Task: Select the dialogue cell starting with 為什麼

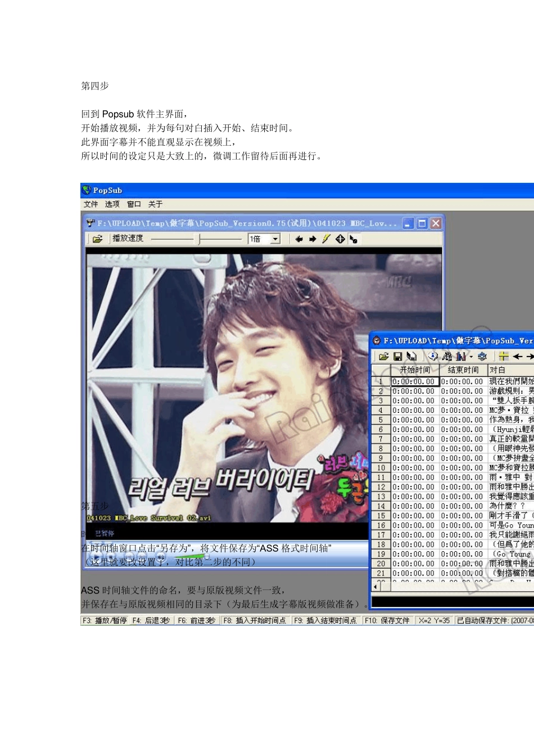Action: pyautogui.click(x=511, y=506)
